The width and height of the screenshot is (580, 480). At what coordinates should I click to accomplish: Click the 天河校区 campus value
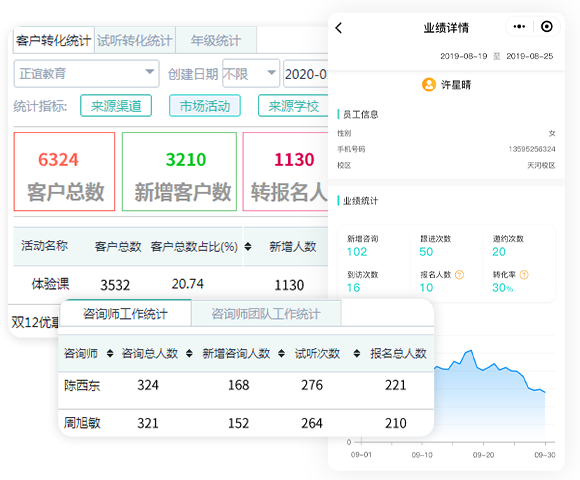click(541, 165)
